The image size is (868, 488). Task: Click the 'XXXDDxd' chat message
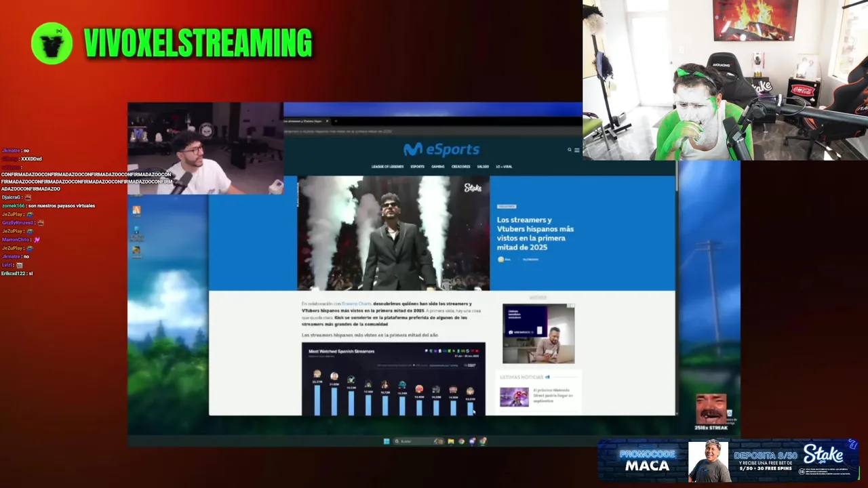point(31,159)
